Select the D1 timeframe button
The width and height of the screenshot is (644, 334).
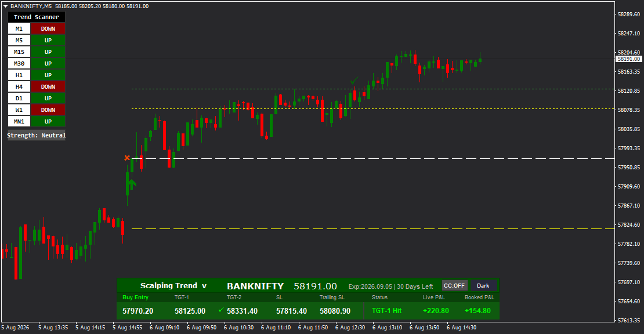click(19, 98)
